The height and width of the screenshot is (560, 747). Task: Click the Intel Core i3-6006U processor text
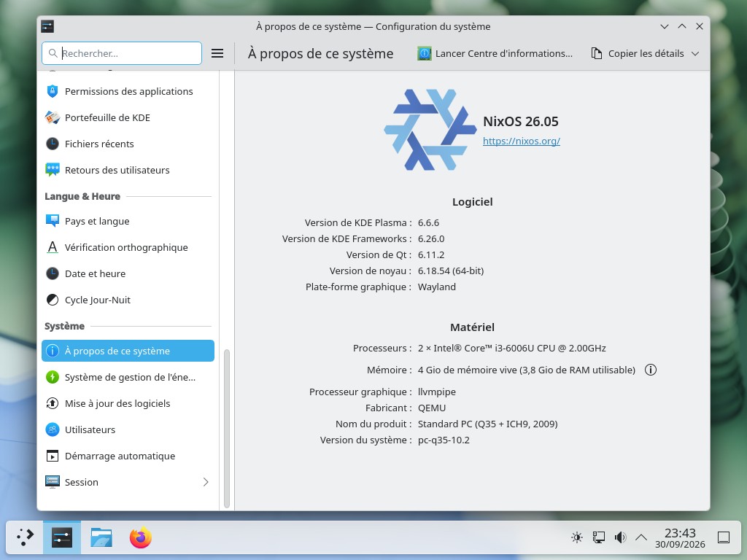coord(511,348)
